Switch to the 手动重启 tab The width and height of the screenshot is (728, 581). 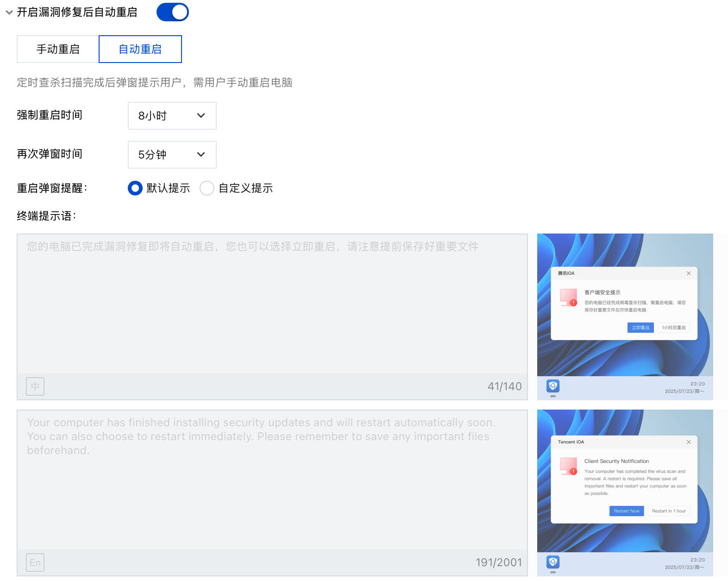(x=58, y=49)
